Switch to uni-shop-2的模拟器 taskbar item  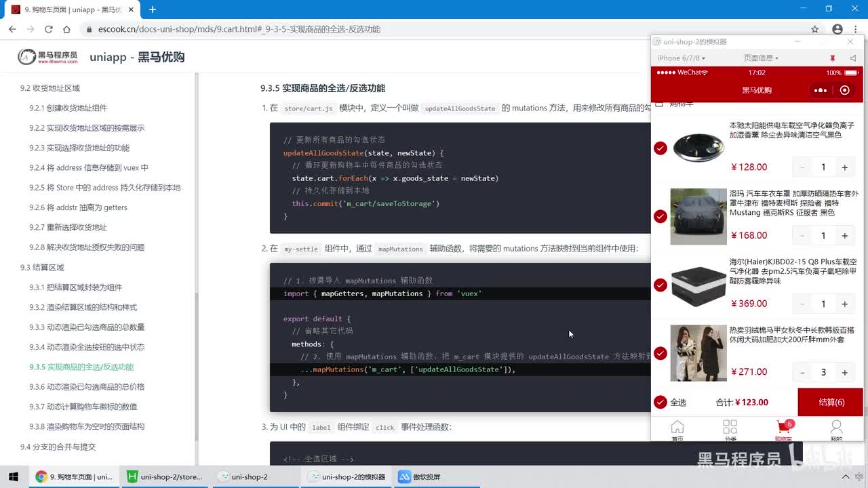[346, 476]
